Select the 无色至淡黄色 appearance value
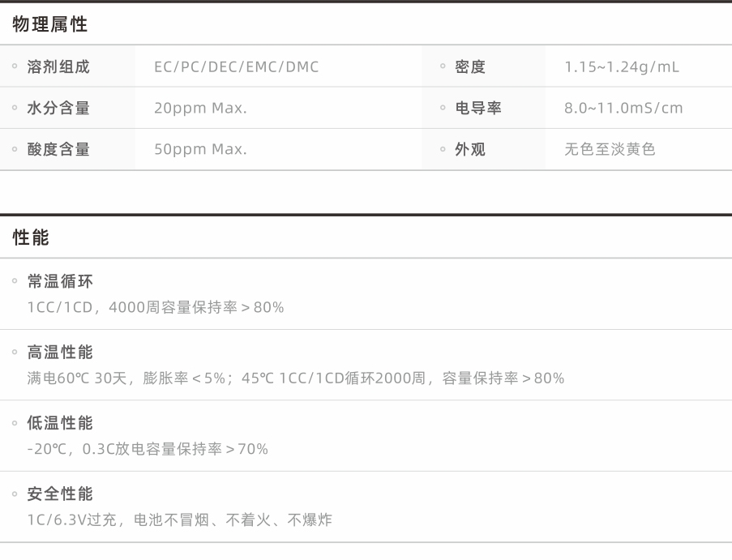Viewport: 732px width, 560px height. tap(610, 150)
